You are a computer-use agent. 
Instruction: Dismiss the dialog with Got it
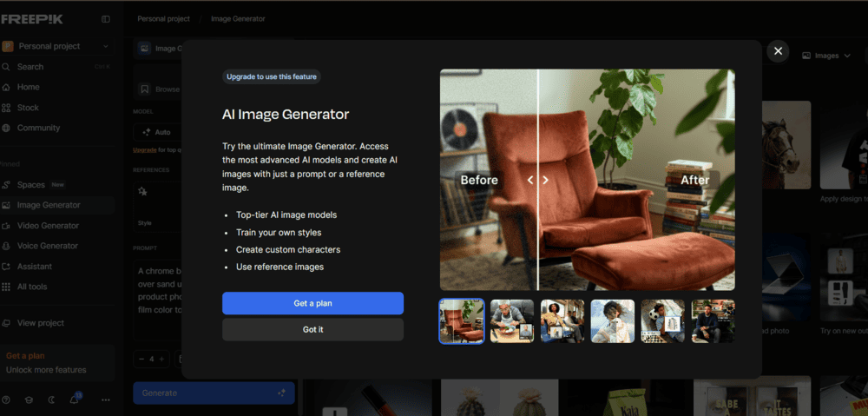312,330
